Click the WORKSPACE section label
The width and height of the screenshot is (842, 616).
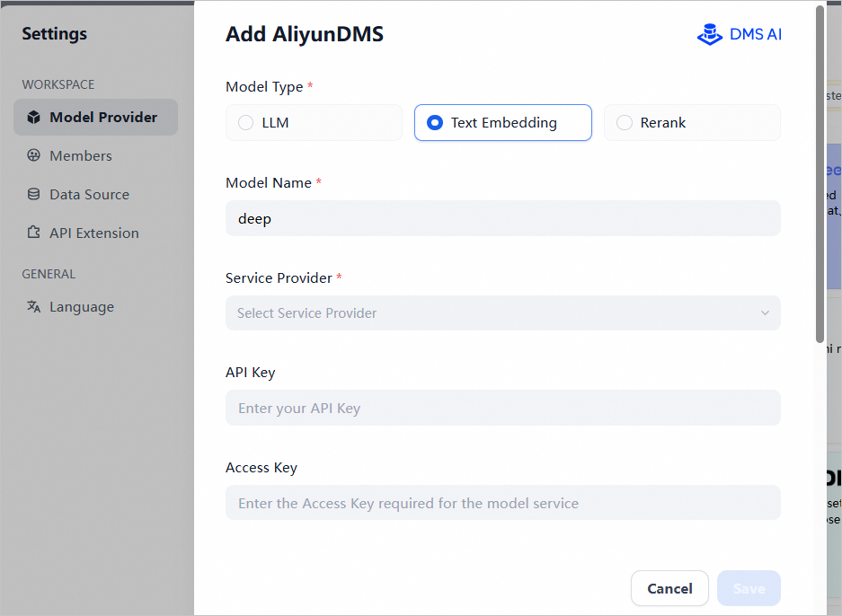[x=58, y=84]
